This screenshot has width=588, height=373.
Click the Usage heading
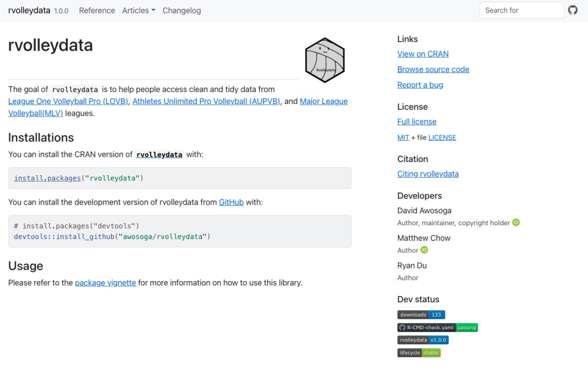tap(25, 266)
